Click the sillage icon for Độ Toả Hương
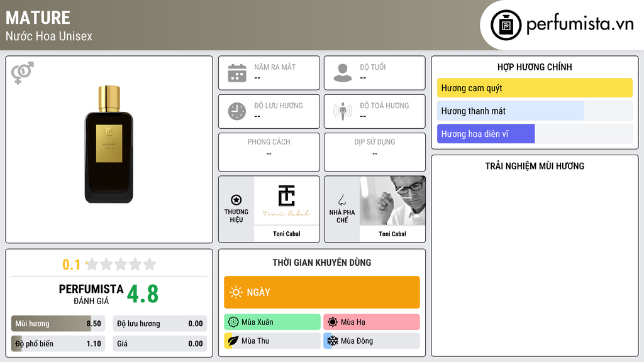644x362 pixels. click(x=343, y=111)
